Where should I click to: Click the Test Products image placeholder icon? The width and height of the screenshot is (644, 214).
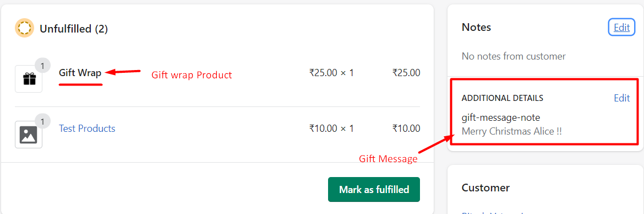pos(29,134)
